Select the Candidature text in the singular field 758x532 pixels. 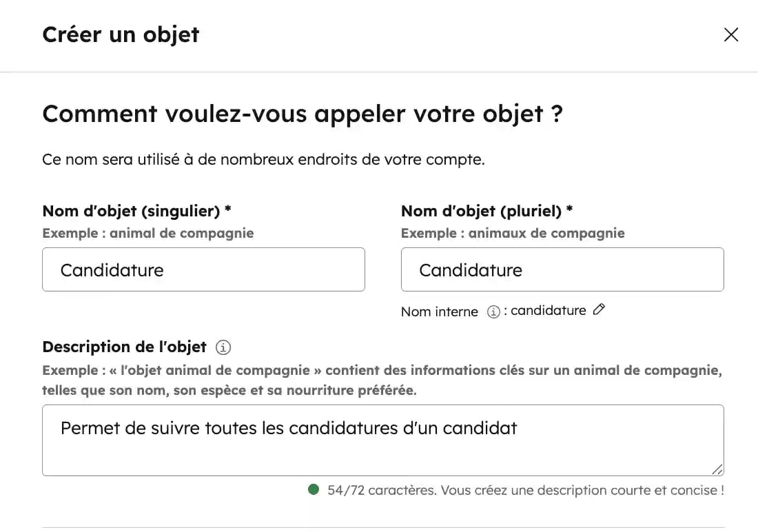(x=112, y=270)
